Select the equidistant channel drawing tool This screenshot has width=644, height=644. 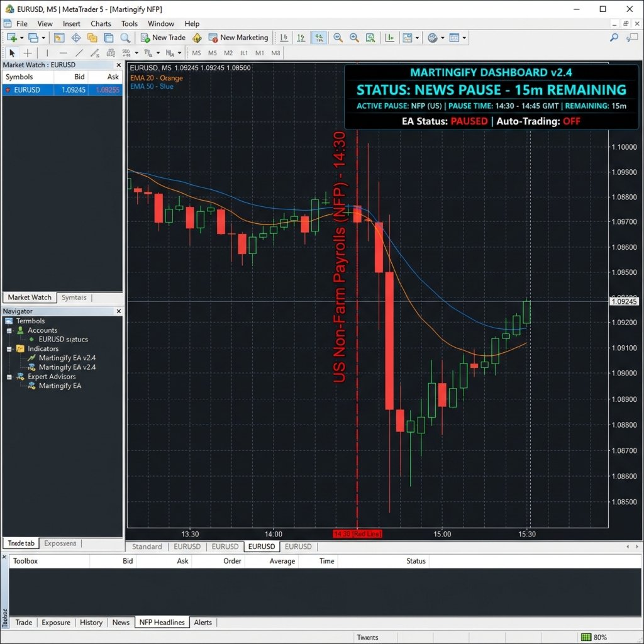(95, 53)
